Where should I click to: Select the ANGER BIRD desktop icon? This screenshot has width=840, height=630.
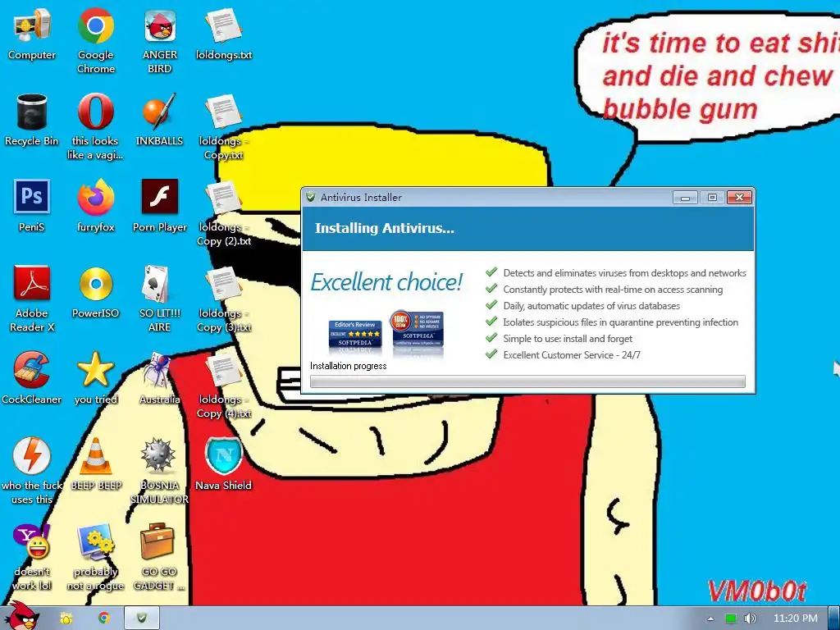click(160, 40)
